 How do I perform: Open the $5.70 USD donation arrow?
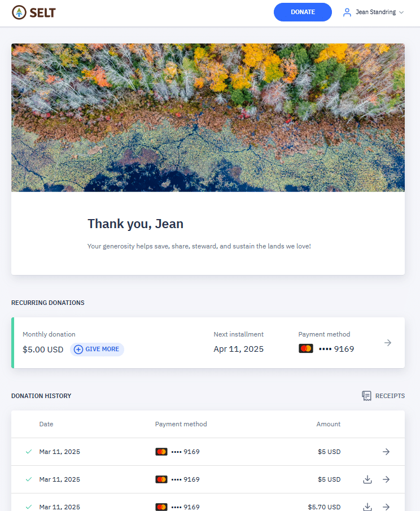click(x=386, y=506)
